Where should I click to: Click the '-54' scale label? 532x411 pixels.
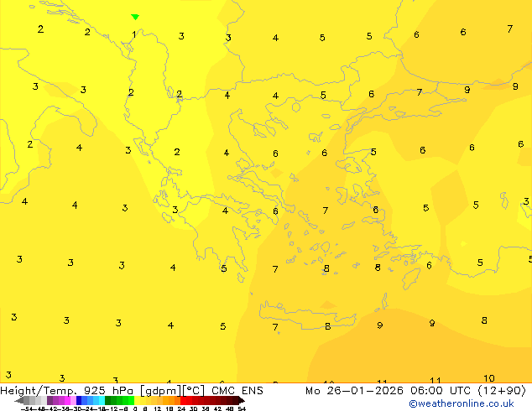pyautogui.click(x=27, y=408)
